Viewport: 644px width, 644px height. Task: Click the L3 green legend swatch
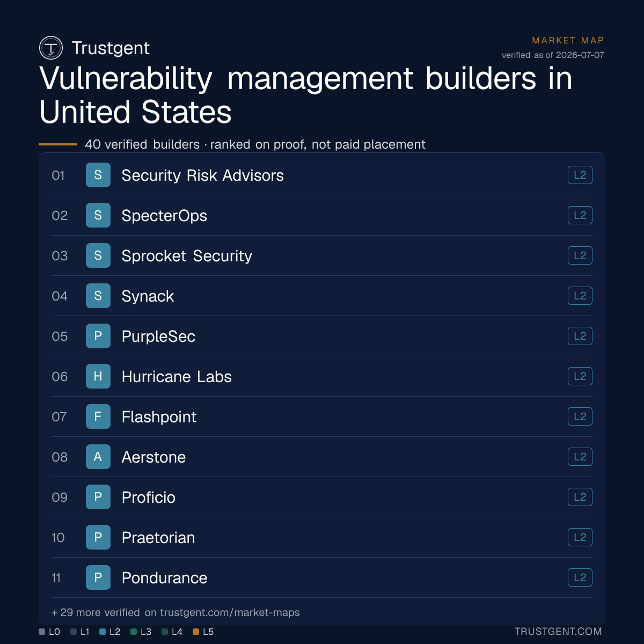pyautogui.click(x=134, y=632)
